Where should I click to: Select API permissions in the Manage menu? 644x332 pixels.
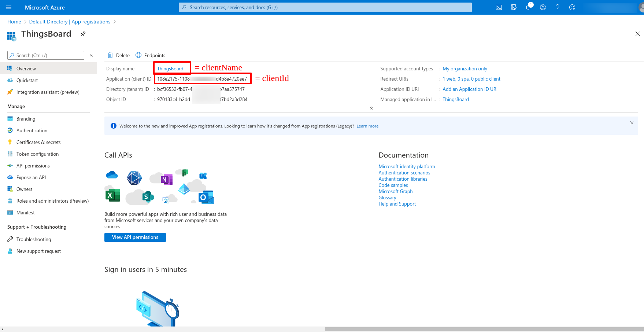point(33,166)
